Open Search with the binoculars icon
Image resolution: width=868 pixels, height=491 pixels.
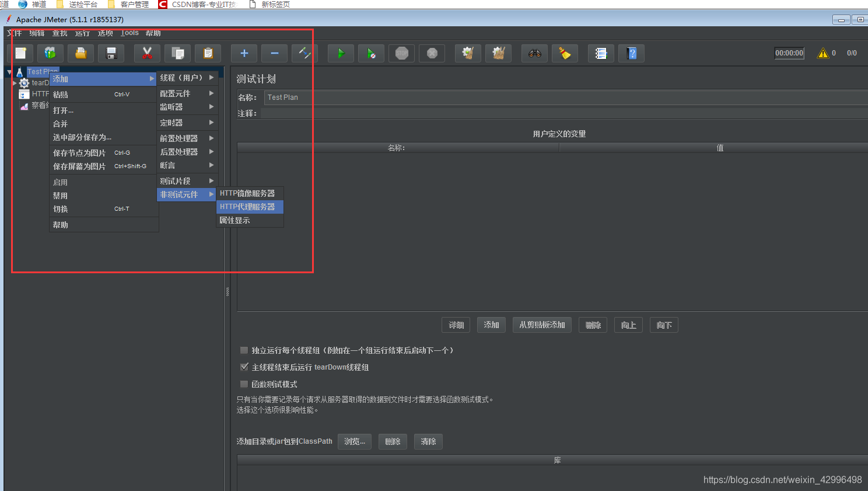(x=534, y=53)
